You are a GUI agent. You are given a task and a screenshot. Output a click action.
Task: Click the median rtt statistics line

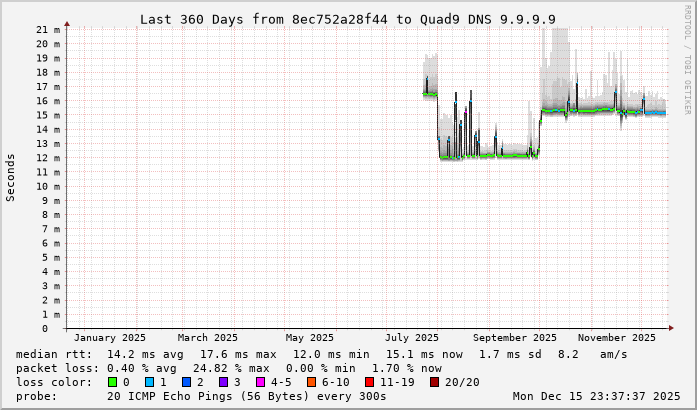321,354
